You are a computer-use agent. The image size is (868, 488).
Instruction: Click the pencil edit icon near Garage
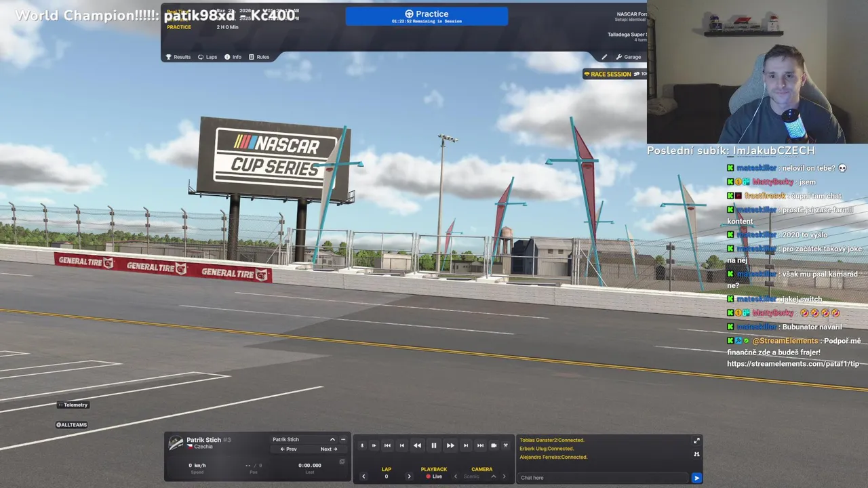click(x=604, y=57)
